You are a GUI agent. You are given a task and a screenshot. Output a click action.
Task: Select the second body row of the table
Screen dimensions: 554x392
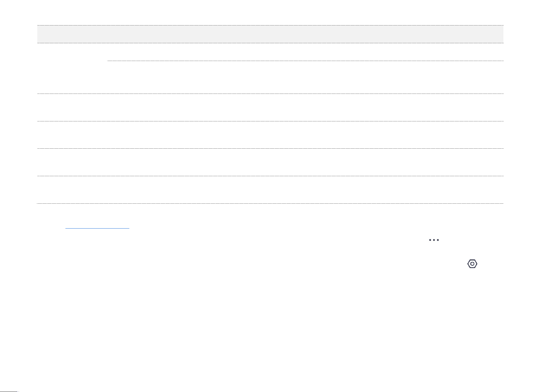pyautogui.click(x=270, y=107)
